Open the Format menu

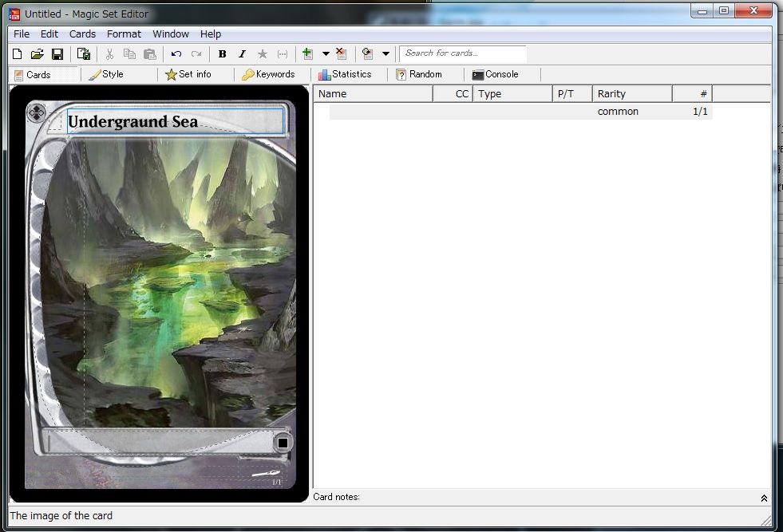pos(124,33)
